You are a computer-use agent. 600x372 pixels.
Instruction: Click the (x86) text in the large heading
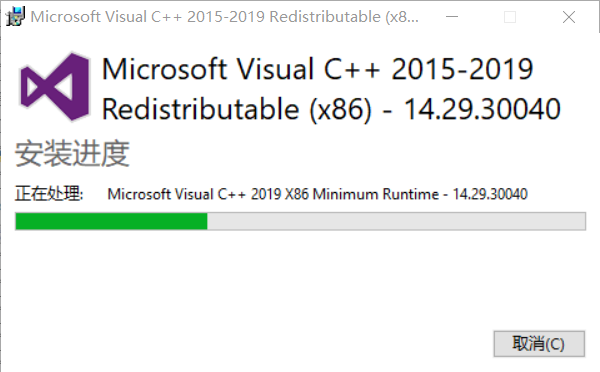pos(341,110)
